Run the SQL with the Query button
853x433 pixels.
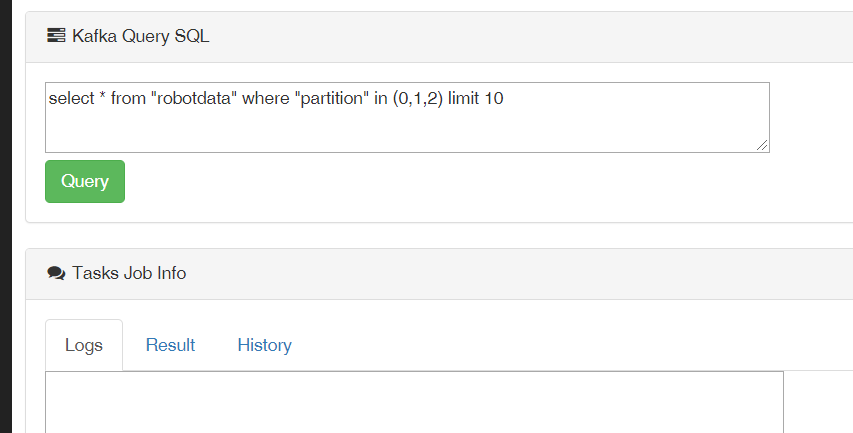[x=85, y=181]
